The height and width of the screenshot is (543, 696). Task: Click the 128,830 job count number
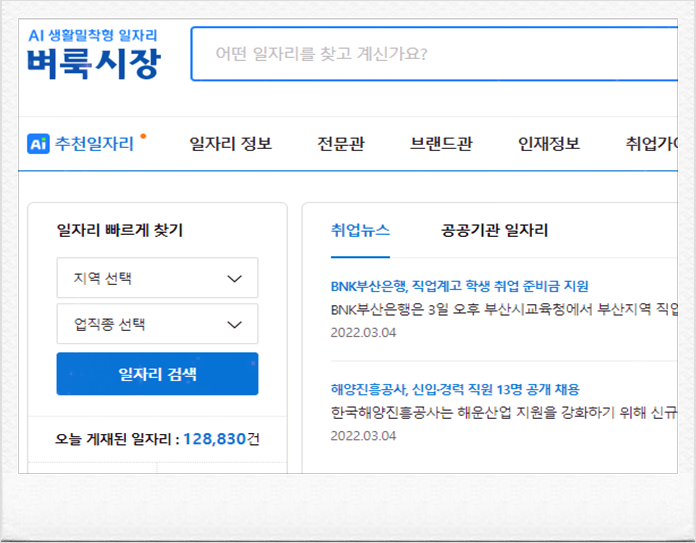[x=214, y=439]
